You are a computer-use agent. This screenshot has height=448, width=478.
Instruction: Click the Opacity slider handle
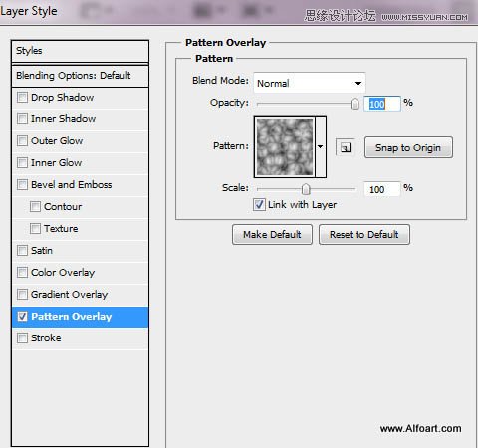[x=355, y=104]
